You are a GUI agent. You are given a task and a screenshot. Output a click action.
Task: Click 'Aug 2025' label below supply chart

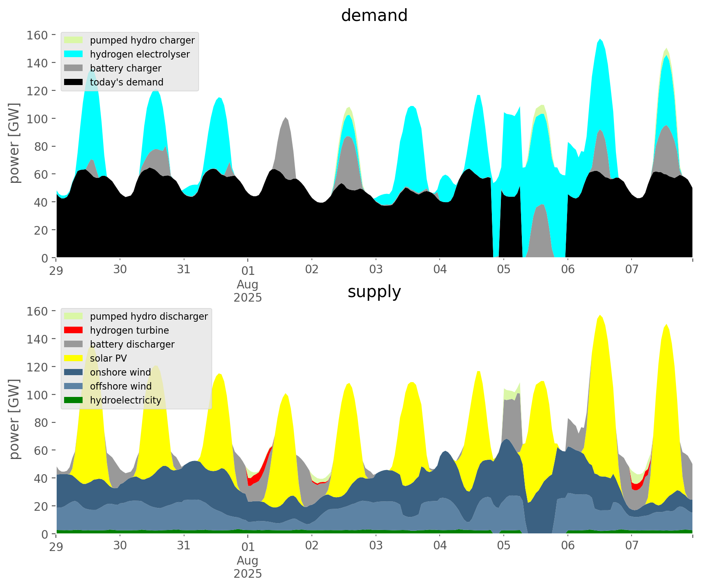point(247,567)
